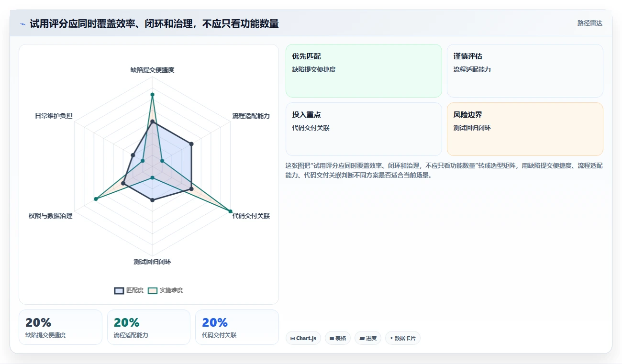
Task: Click the 测试回归闭环 radar axis label
Action: 152,262
